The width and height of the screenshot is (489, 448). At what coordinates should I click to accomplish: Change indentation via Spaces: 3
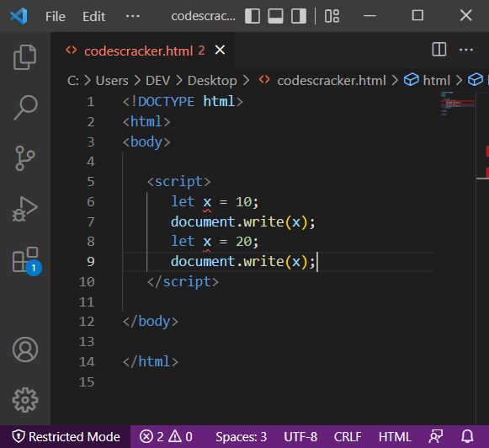pos(241,436)
